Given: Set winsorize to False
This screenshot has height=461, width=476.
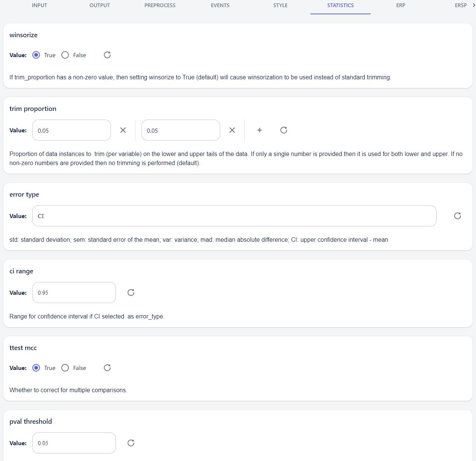Looking at the screenshot, I should (x=65, y=55).
